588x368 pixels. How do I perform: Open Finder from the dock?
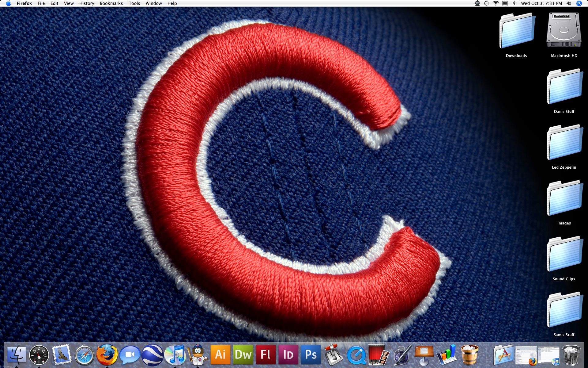16,355
